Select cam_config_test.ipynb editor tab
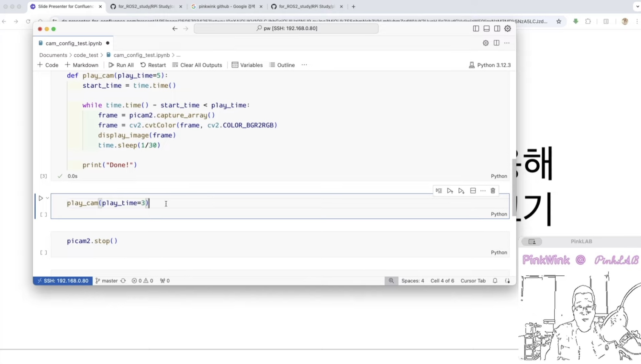The width and height of the screenshot is (641, 364). [73, 43]
